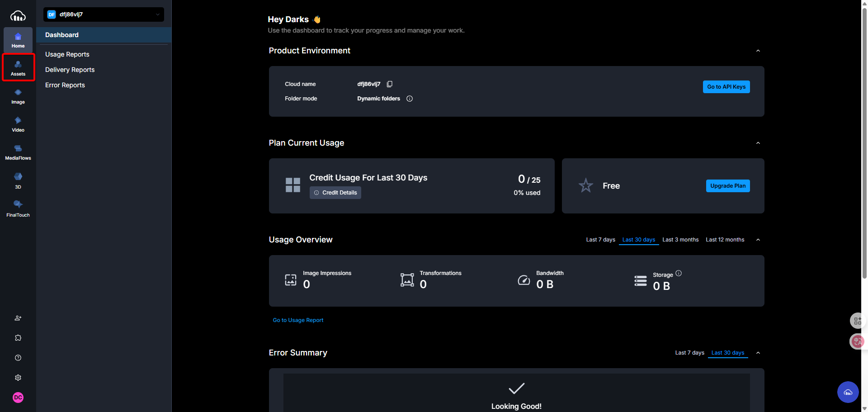Click the Folder mode info icon
The height and width of the screenshot is (412, 868).
(410, 99)
